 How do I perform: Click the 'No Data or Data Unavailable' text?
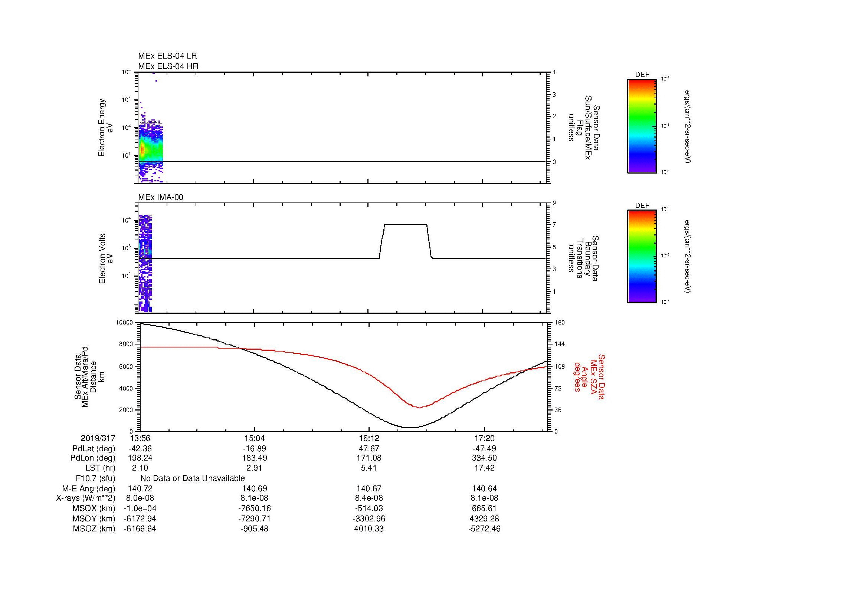point(193,478)
